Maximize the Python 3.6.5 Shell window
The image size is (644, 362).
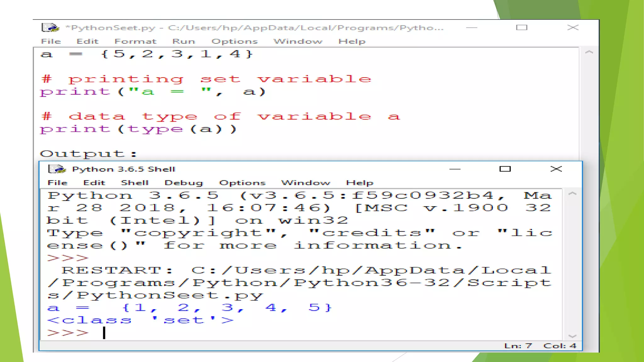point(505,169)
